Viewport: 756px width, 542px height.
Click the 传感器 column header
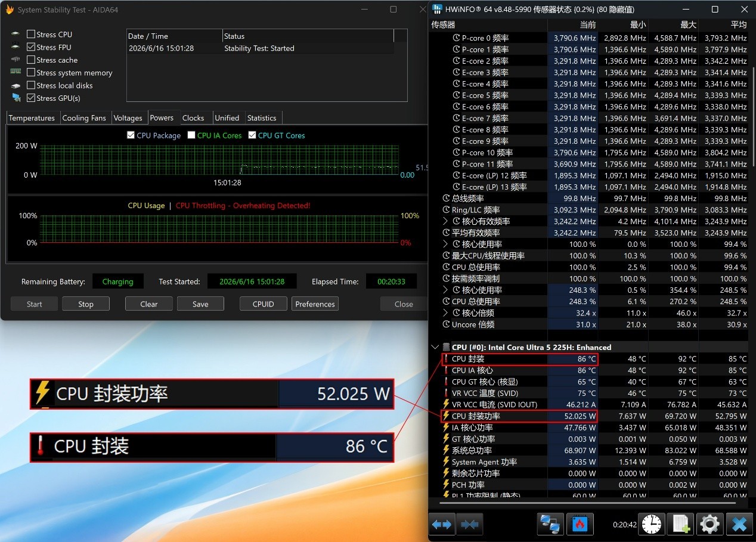[x=488, y=24]
